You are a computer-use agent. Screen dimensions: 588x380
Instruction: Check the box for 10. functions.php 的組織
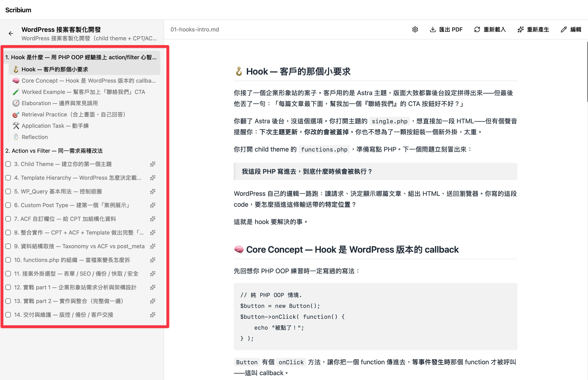(8, 260)
